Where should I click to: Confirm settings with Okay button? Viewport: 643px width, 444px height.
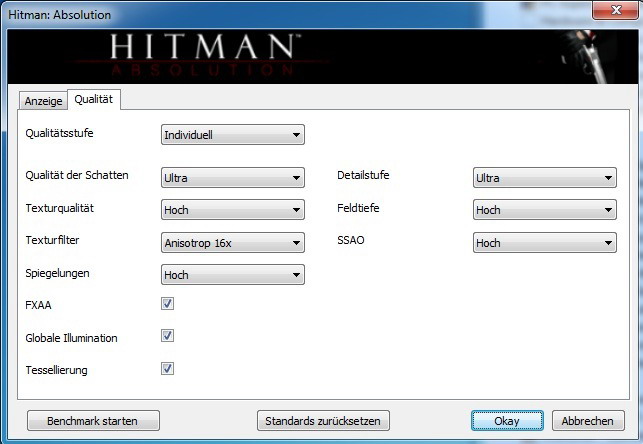[x=507, y=421]
